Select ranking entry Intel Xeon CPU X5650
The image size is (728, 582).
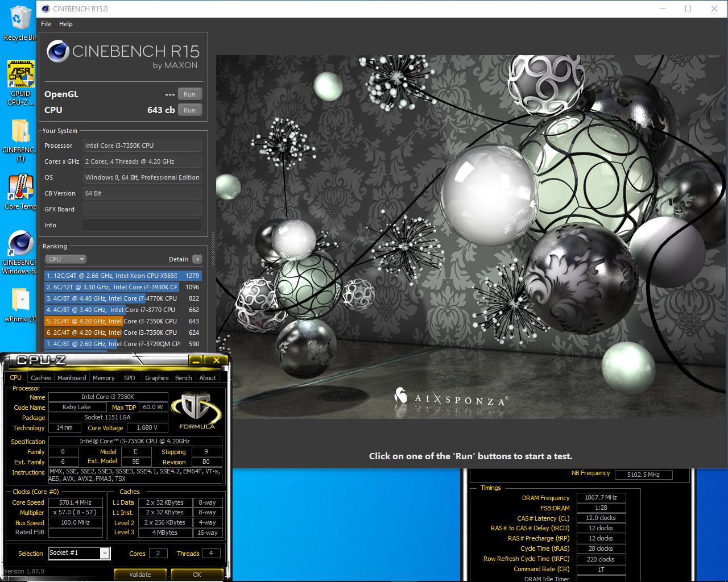click(123, 276)
